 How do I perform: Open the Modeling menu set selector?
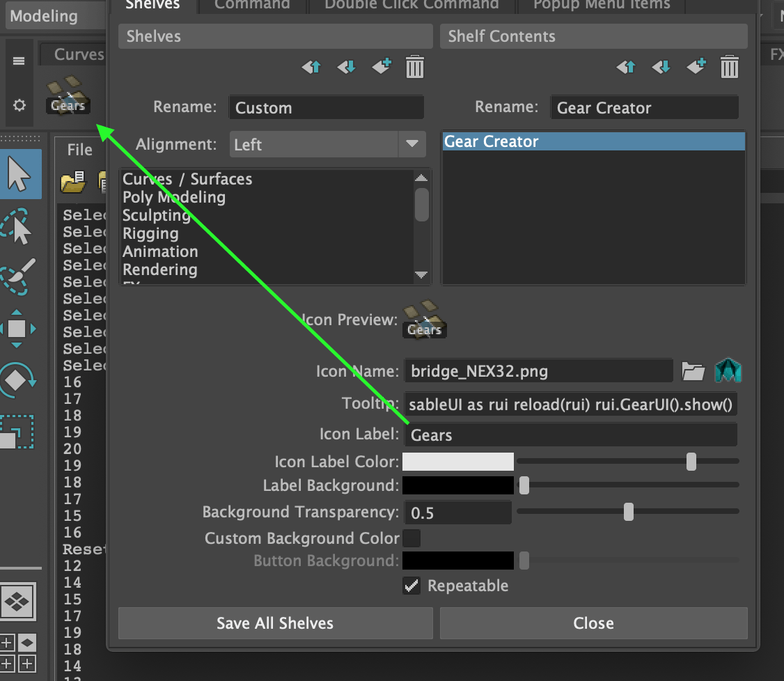tap(45, 15)
